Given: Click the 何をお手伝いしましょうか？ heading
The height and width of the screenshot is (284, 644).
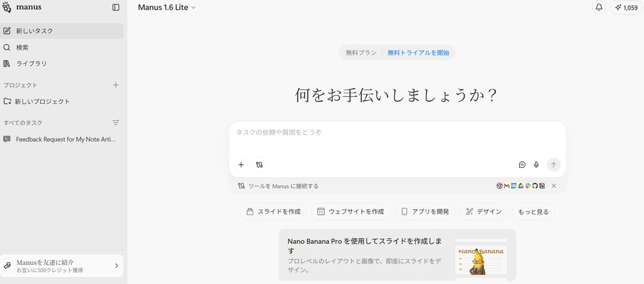Looking at the screenshot, I should point(397,95).
